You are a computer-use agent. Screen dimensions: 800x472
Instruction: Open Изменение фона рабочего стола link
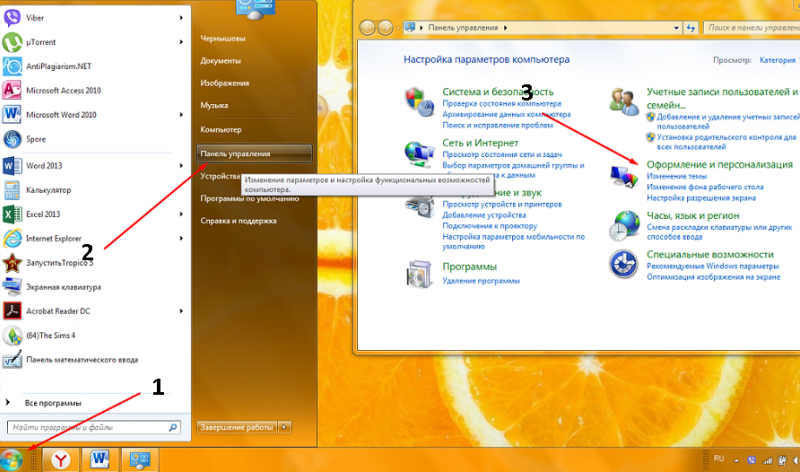[705, 187]
